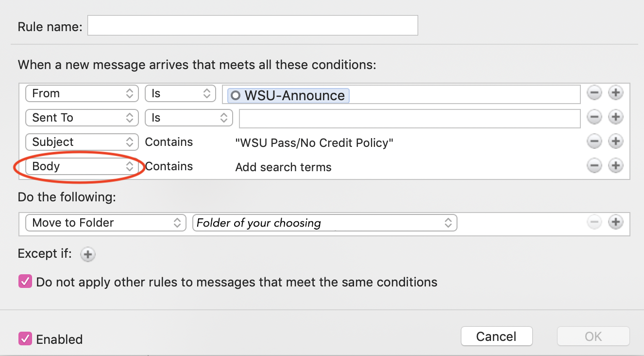Image resolution: width=644 pixels, height=356 pixels.
Task: Add a condition after the Body row
Action: (x=615, y=166)
